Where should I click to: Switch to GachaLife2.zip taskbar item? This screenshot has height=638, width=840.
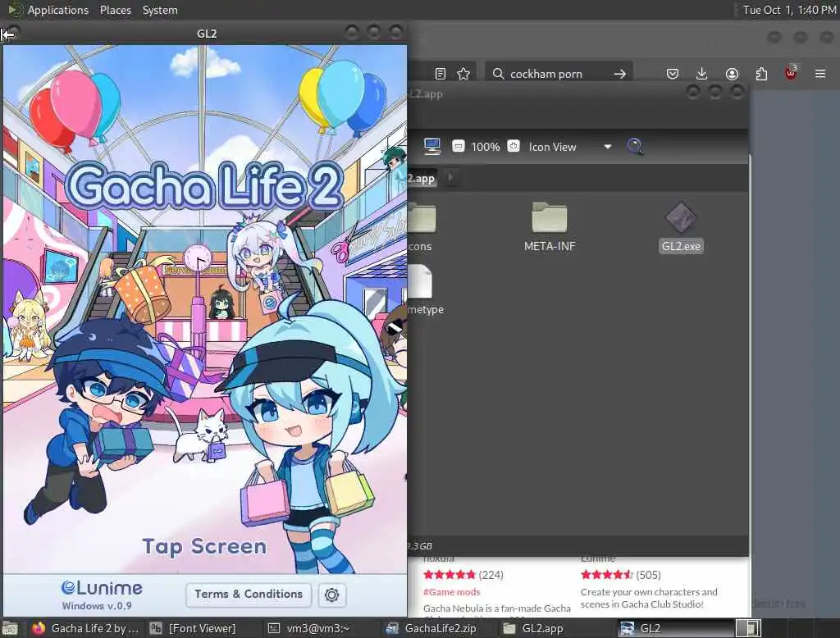point(431,628)
